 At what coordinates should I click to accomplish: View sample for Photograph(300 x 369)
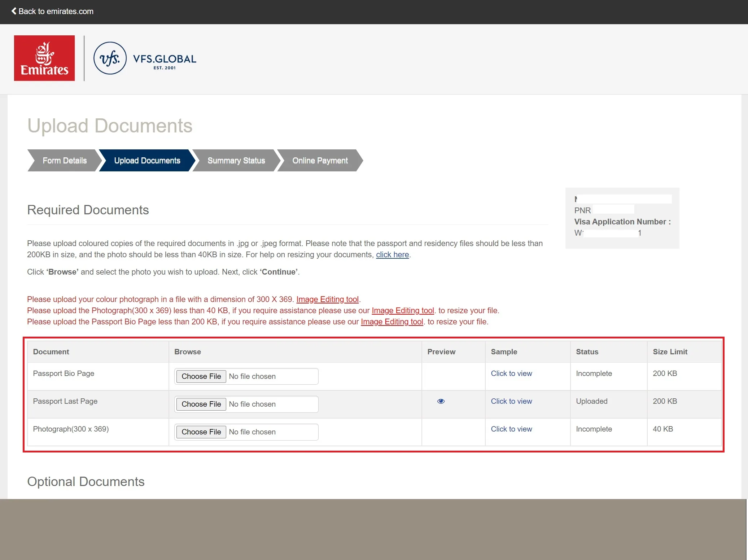511,429
